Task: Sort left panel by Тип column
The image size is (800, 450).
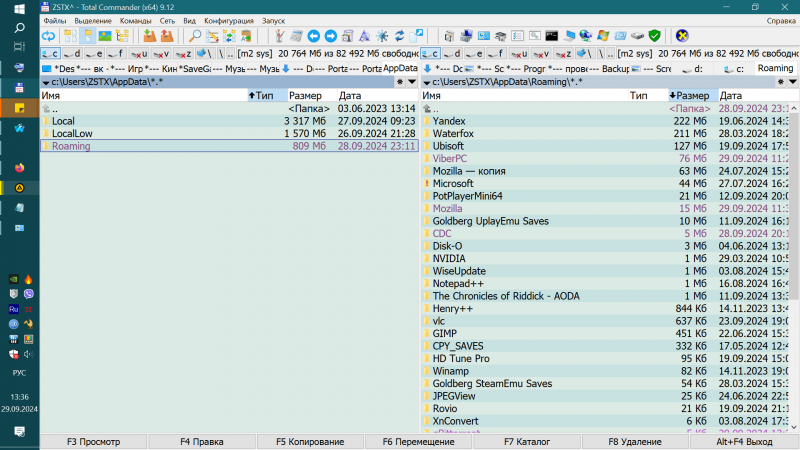Action: point(265,96)
